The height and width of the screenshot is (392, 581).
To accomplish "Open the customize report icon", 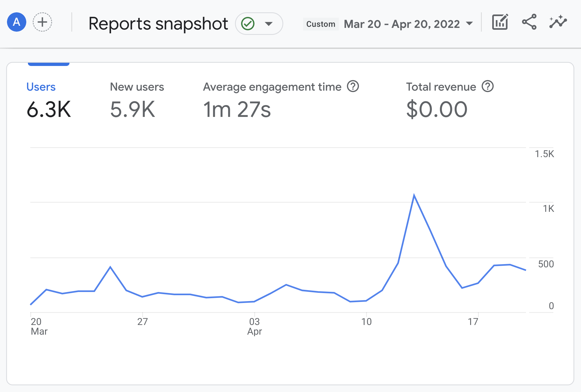I will pyautogui.click(x=500, y=22).
